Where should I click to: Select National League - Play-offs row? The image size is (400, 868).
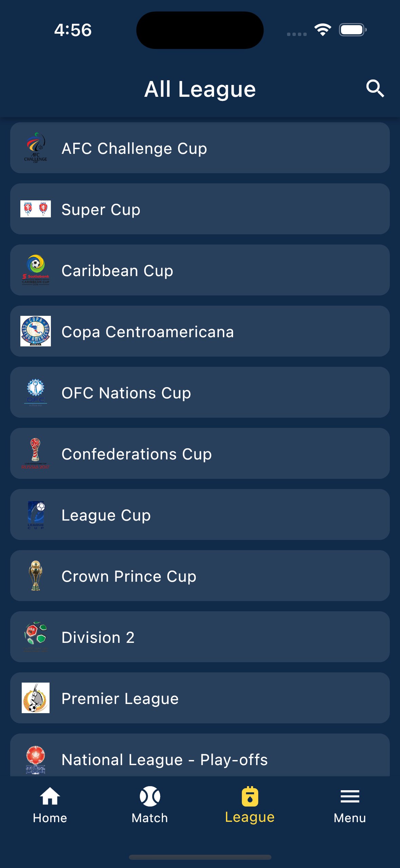[x=200, y=757]
